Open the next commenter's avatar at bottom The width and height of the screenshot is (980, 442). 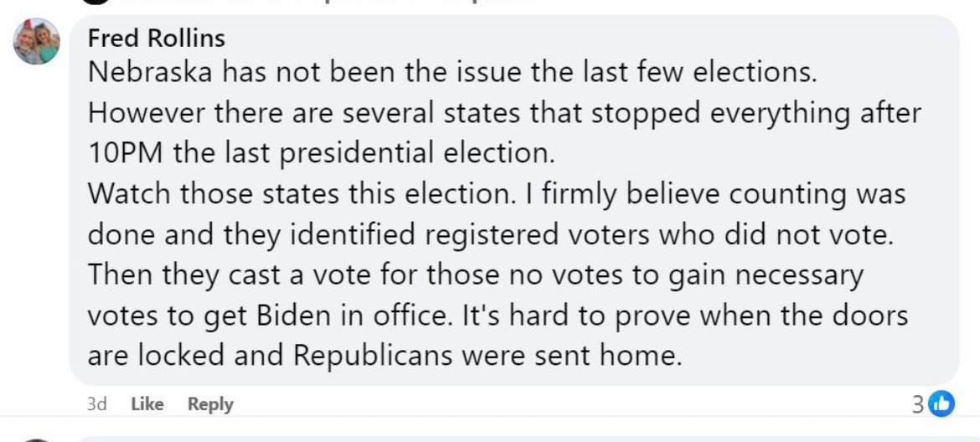pyautogui.click(x=36, y=439)
